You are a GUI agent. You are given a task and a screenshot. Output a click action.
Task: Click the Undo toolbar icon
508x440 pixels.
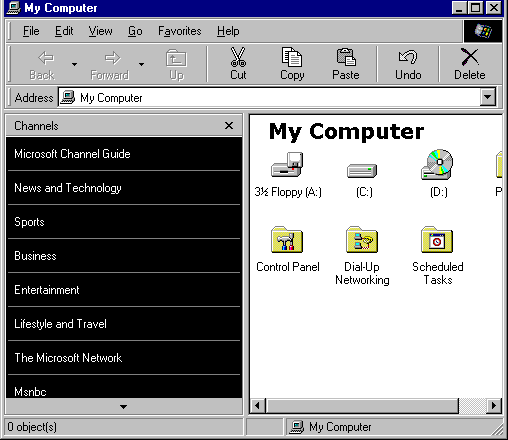coord(408,57)
